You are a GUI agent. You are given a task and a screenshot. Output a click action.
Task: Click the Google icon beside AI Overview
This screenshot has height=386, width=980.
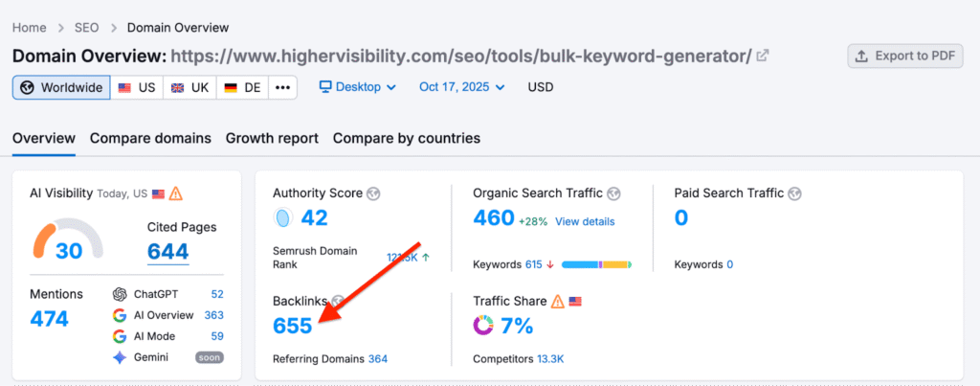(x=120, y=315)
